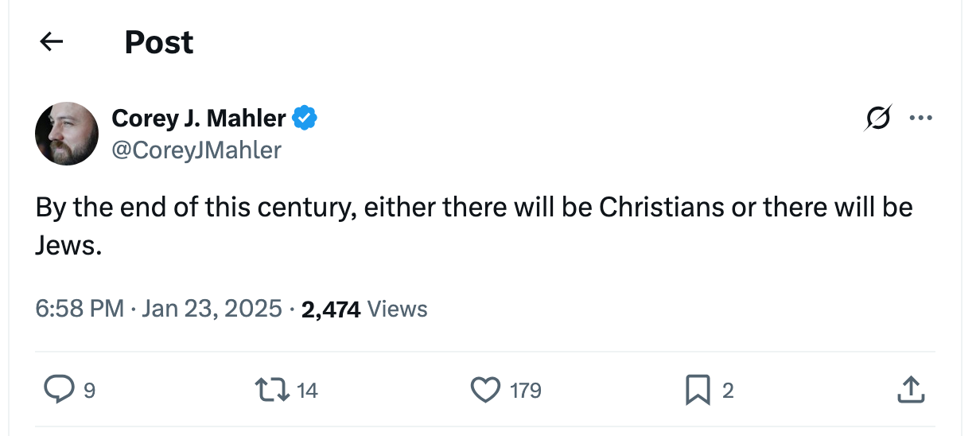
Task: Click the Post page heading
Action: [x=159, y=42]
